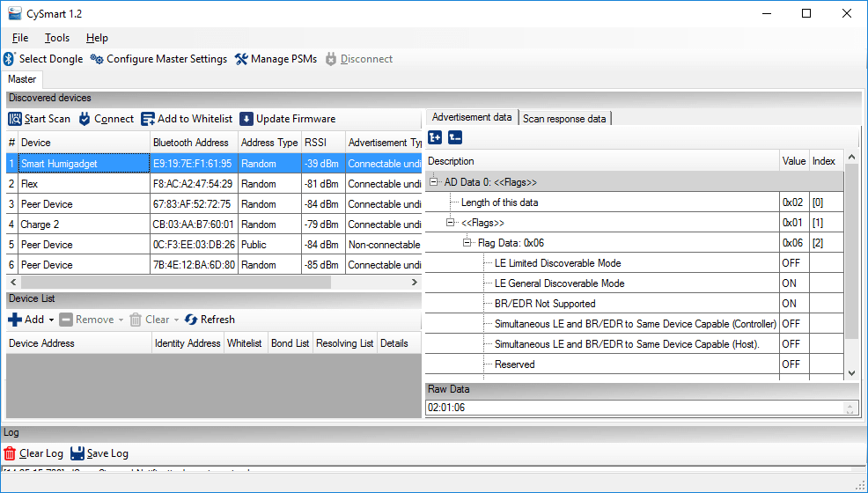Image resolution: width=868 pixels, height=493 pixels.
Task: Click the Add plus icon in Device List
Action: pos(15,320)
